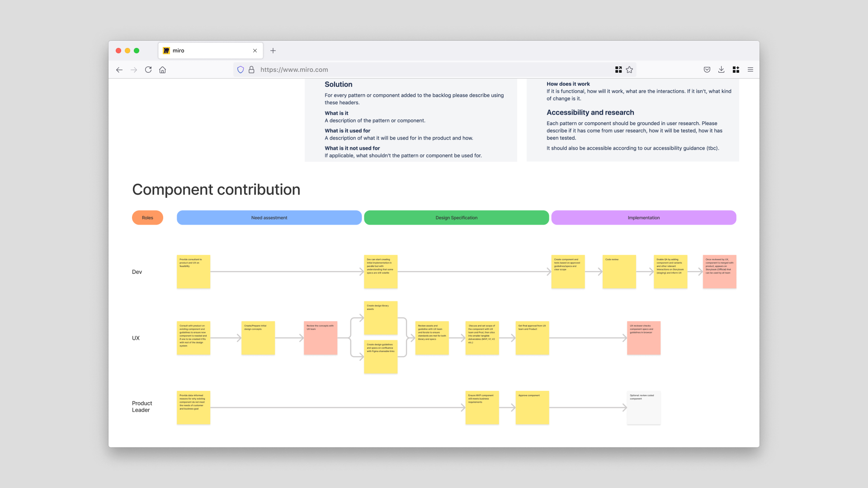Open the extensions grid icon in toolbar

pyautogui.click(x=736, y=70)
